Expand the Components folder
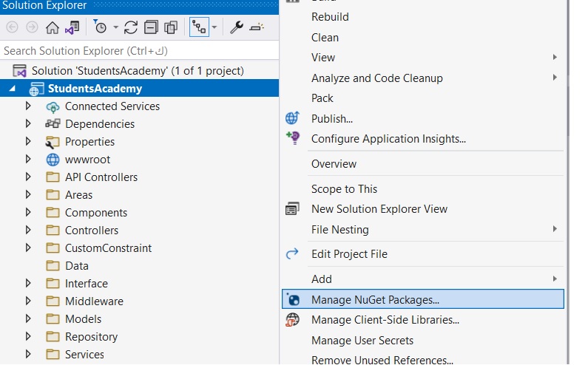The height and width of the screenshot is (365, 588). coord(28,212)
